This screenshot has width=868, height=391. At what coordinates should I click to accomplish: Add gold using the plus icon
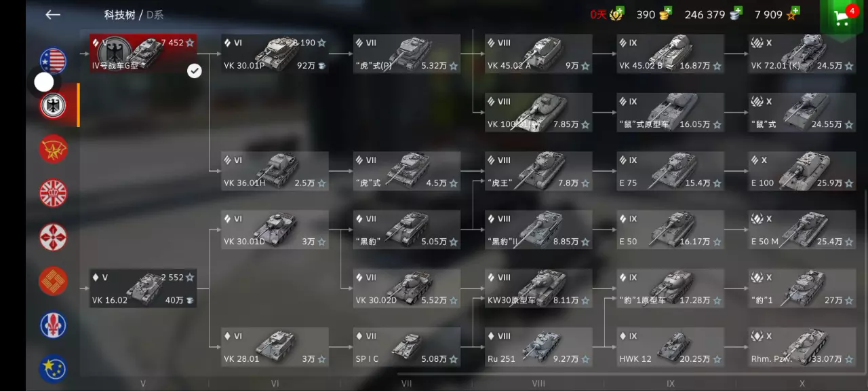pos(667,12)
